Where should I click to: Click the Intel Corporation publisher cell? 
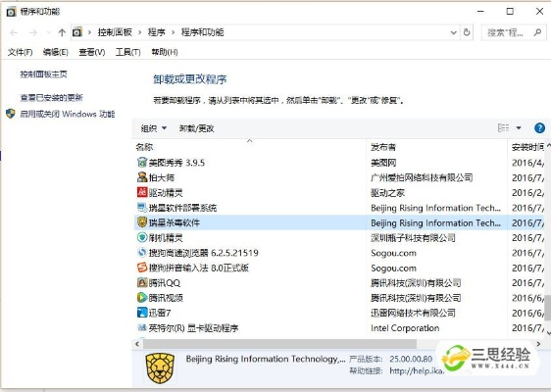405,328
